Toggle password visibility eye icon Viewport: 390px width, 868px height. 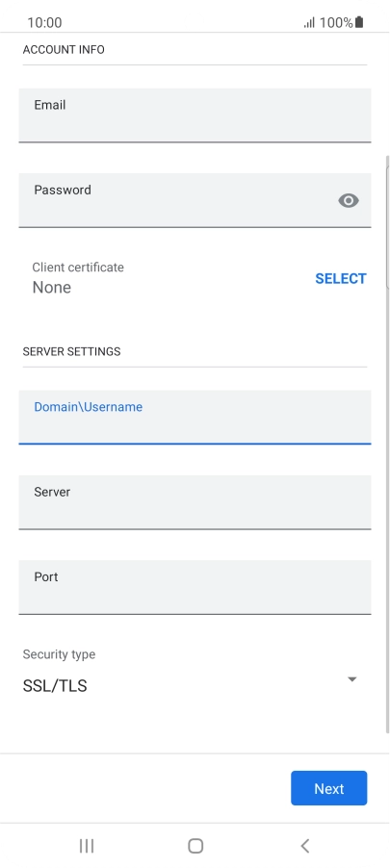coord(349,200)
